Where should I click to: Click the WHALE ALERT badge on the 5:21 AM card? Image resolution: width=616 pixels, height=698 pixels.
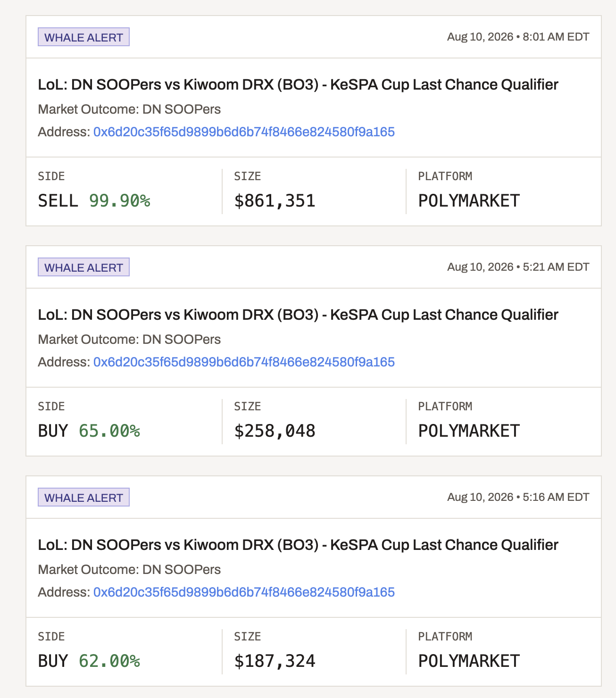(x=83, y=267)
